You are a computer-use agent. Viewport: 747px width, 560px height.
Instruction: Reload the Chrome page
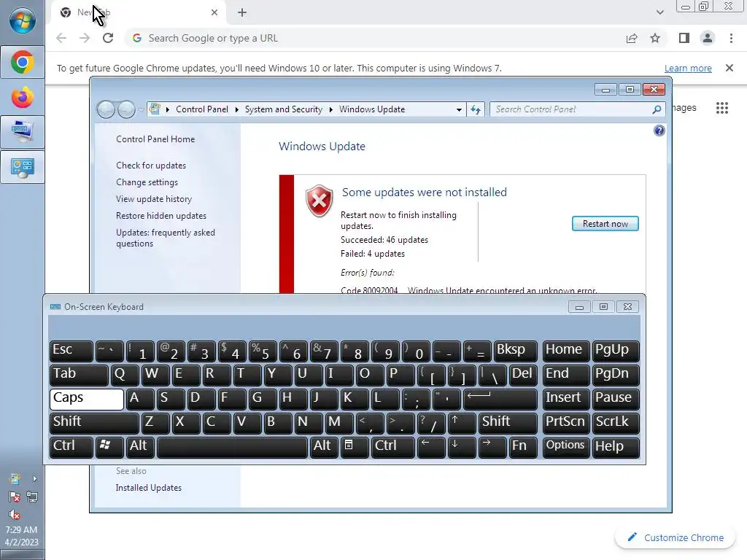coord(108,38)
